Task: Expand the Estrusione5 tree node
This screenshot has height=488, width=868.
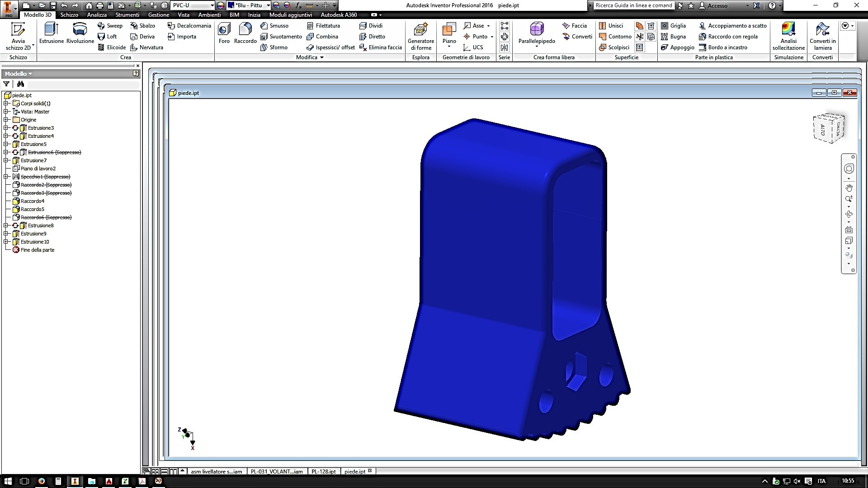Action: tap(6, 144)
